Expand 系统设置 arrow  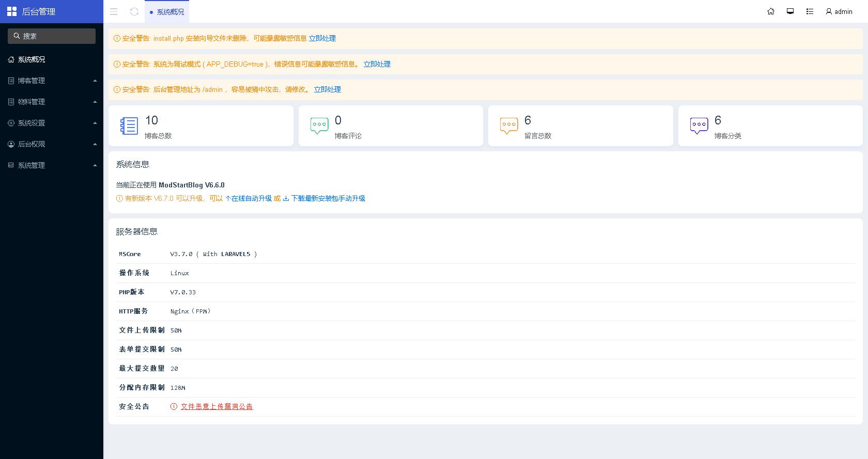click(x=95, y=123)
